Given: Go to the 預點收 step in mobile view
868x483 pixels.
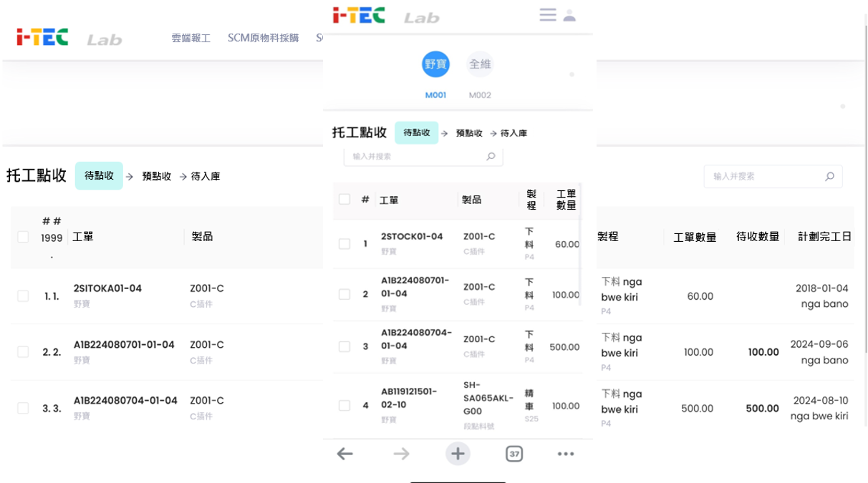Looking at the screenshot, I should [x=469, y=133].
